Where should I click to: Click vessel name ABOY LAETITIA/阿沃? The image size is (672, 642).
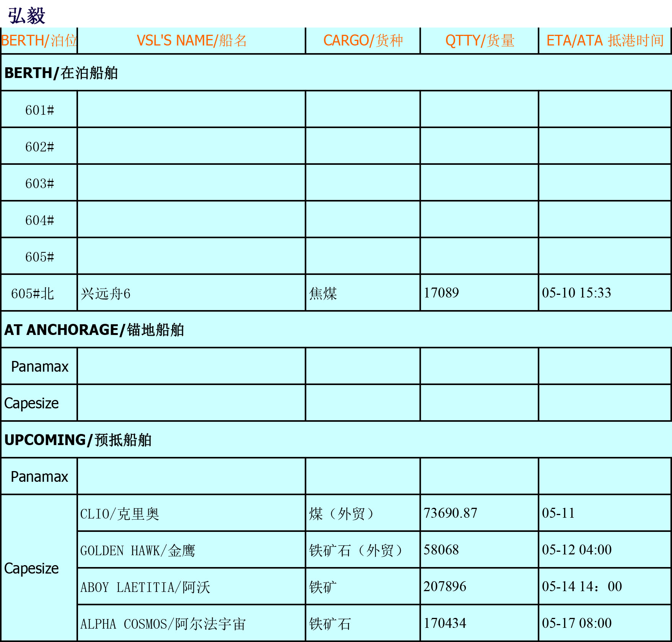coord(145,587)
